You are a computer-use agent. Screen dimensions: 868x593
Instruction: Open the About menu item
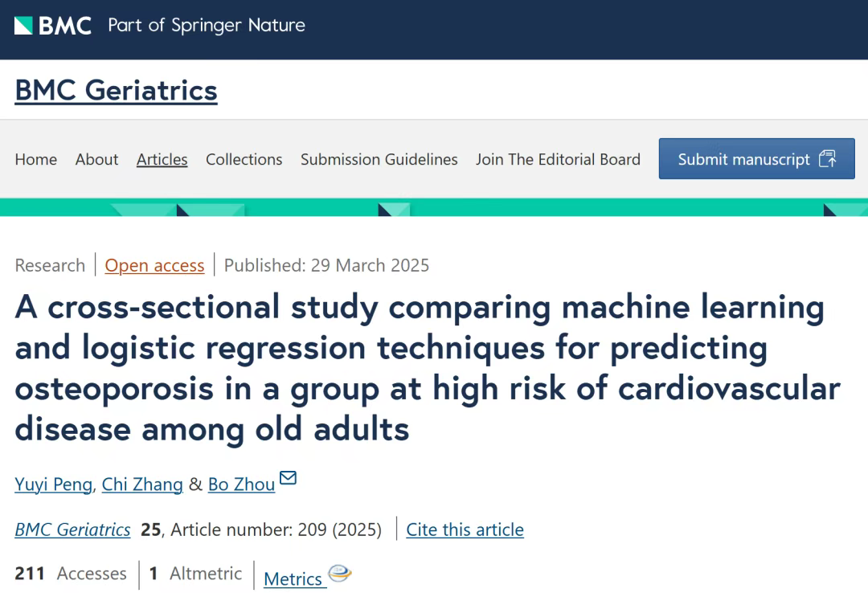click(97, 159)
